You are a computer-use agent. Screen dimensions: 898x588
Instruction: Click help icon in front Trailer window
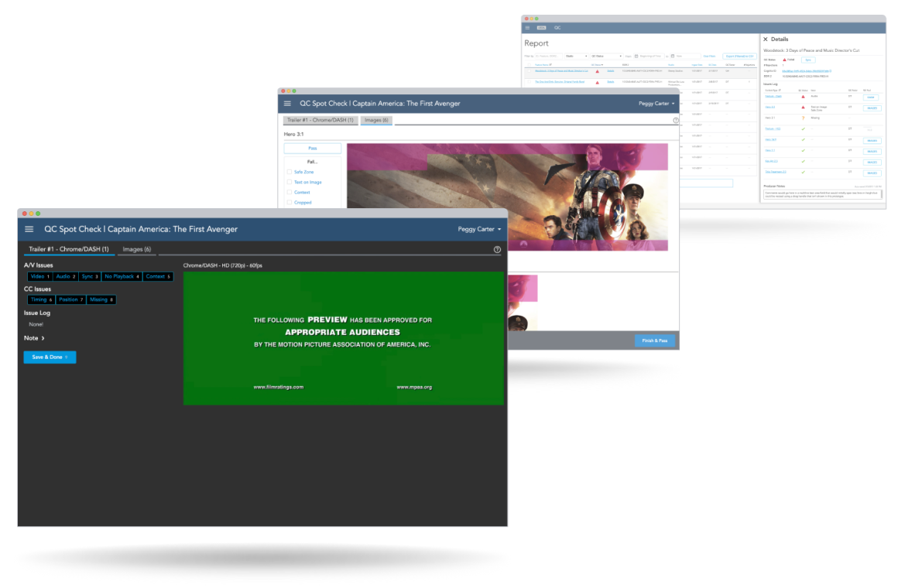click(497, 250)
